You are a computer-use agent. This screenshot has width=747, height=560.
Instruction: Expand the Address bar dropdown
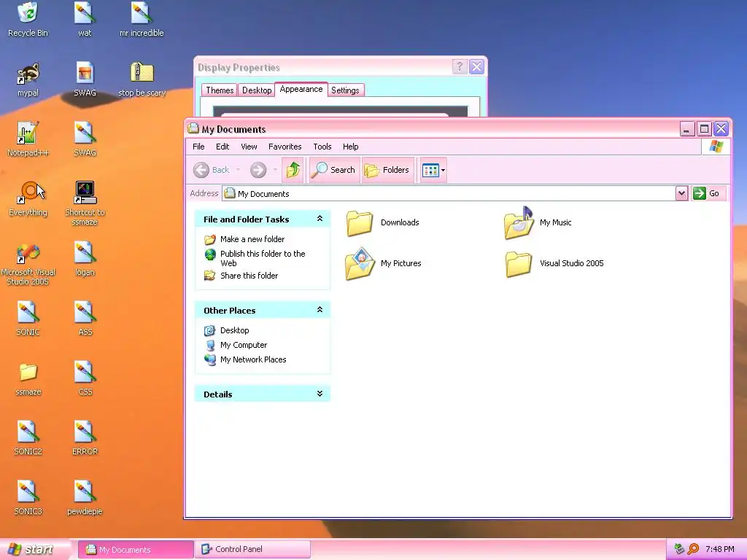tap(681, 193)
